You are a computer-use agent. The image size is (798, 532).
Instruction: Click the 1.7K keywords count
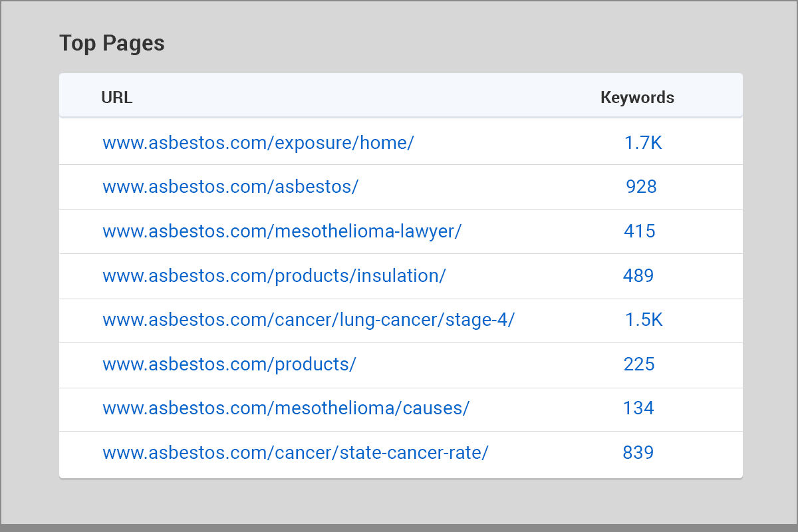643,142
